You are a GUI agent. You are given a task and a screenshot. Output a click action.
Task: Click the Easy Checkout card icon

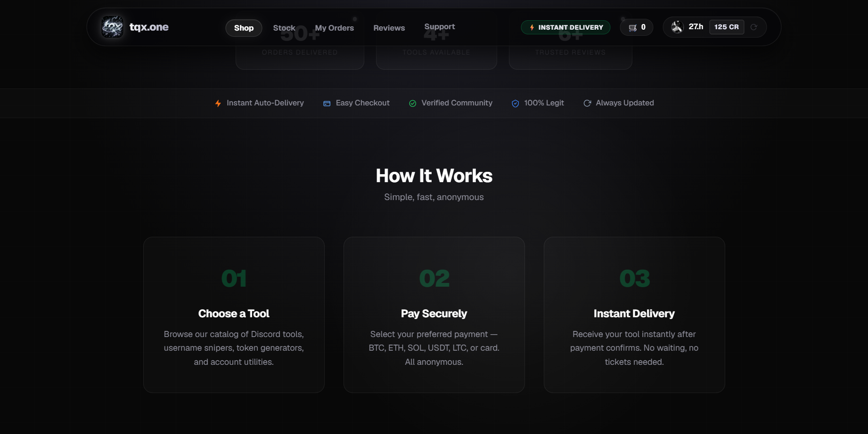pyautogui.click(x=327, y=103)
